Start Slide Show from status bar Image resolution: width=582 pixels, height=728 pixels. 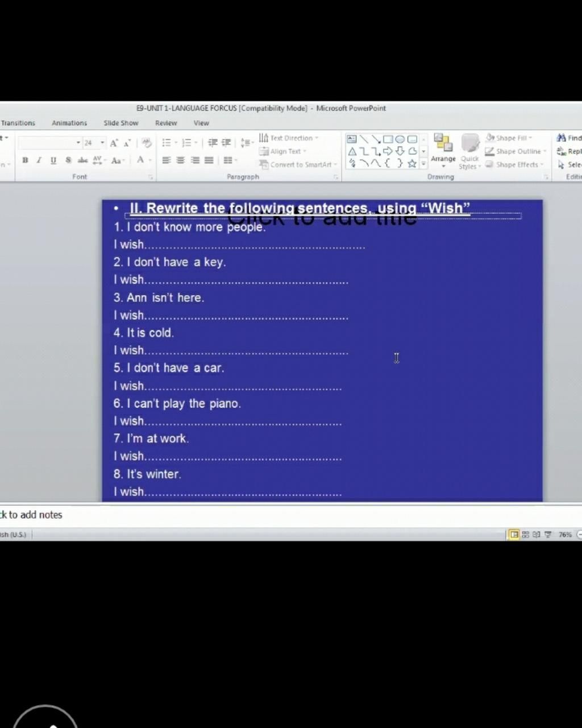pos(548,535)
